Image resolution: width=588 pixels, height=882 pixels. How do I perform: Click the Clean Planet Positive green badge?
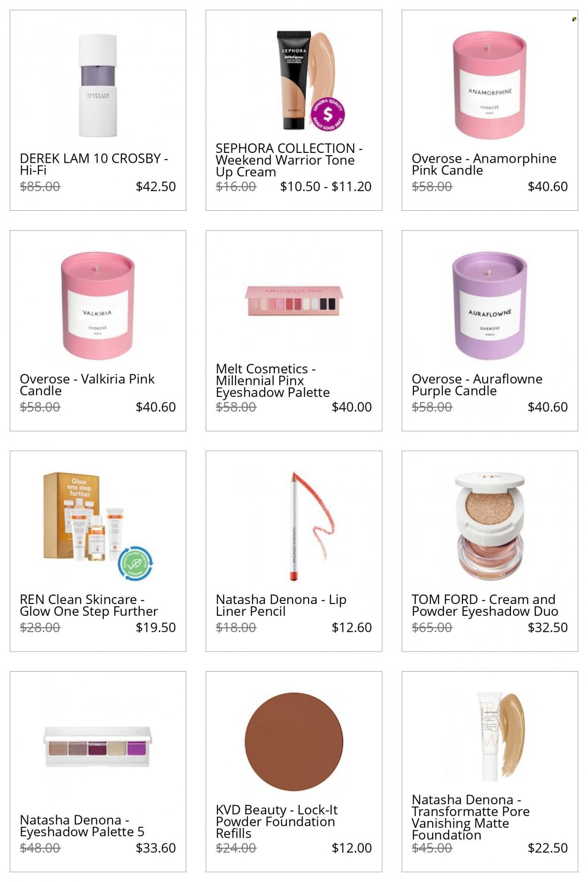135,564
